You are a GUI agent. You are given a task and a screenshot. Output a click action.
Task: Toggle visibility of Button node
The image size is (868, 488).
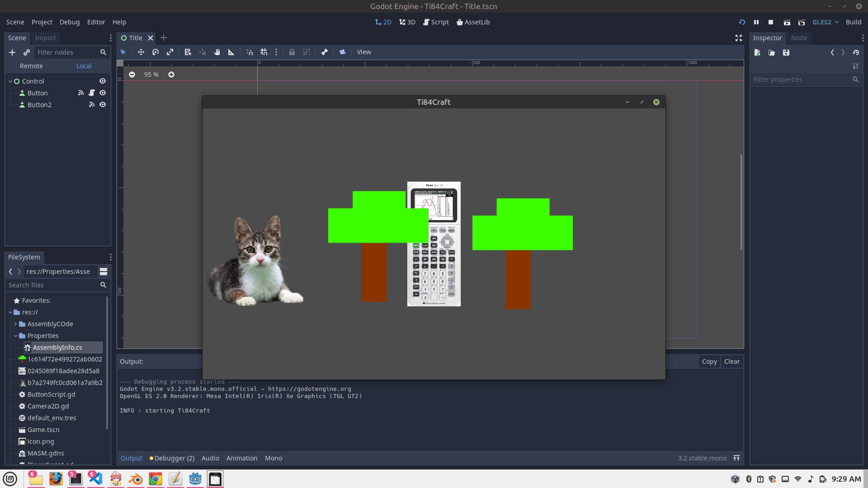pos(103,93)
